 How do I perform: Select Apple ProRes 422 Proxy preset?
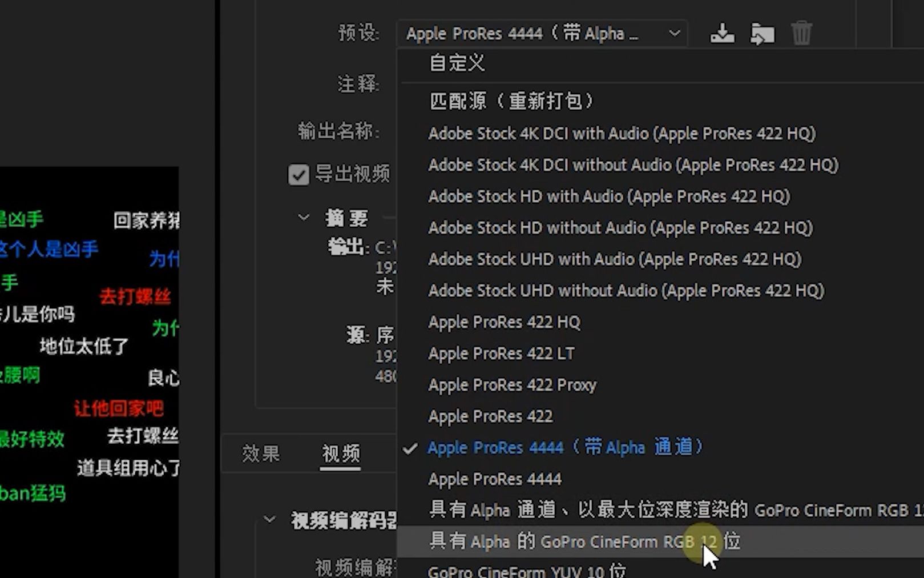(660, 385)
